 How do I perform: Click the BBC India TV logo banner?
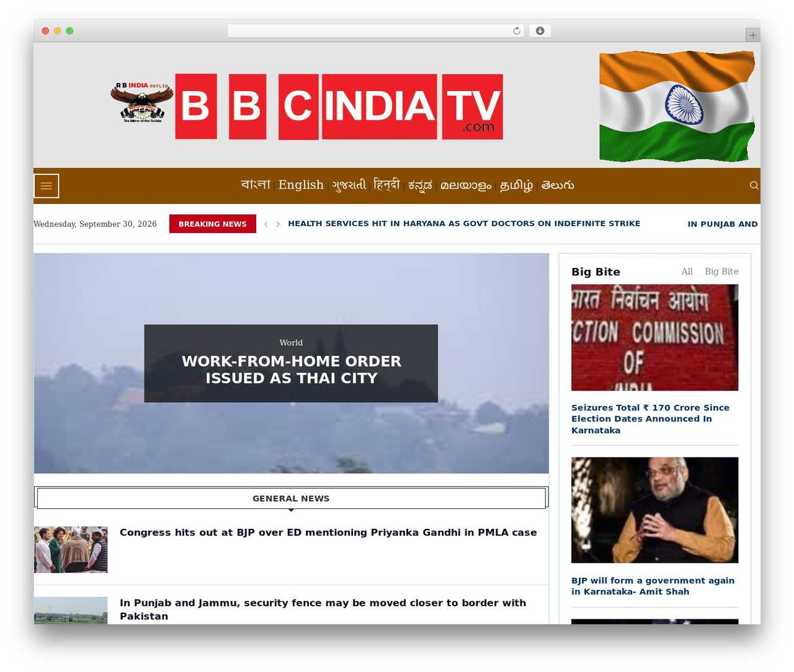(339, 106)
